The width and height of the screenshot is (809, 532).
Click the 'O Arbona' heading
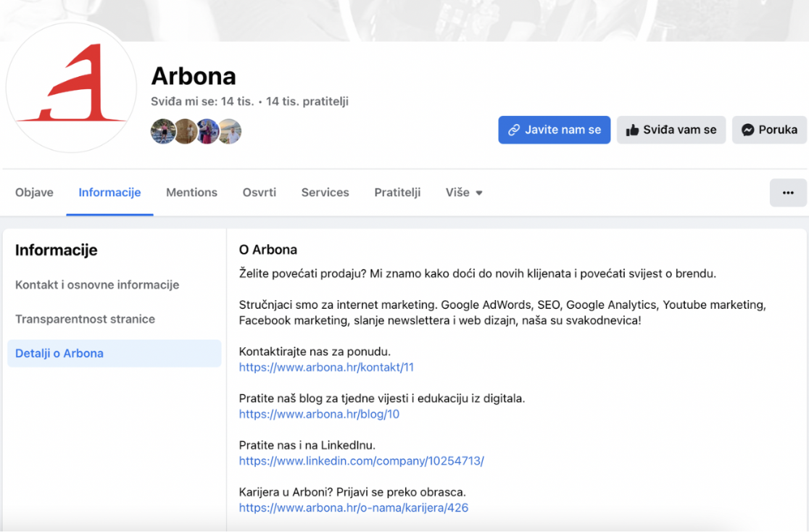tap(267, 250)
